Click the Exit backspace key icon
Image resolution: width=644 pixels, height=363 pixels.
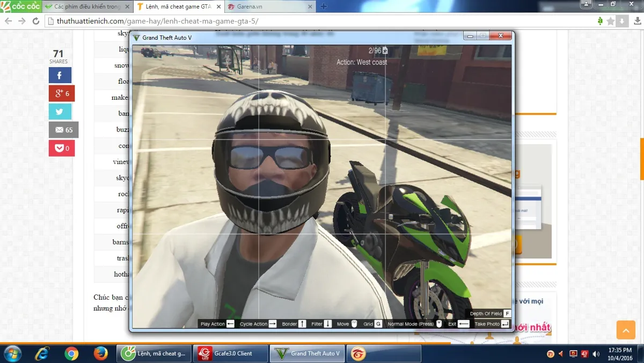tap(464, 324)
